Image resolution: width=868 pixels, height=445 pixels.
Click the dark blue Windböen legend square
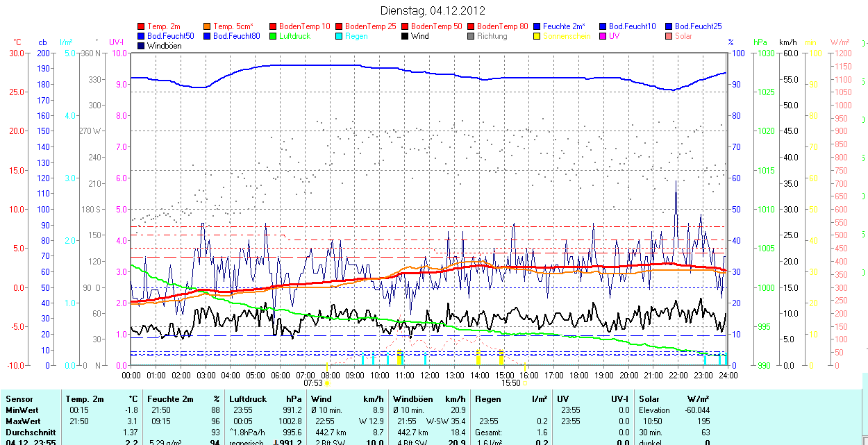pos(142,46)
